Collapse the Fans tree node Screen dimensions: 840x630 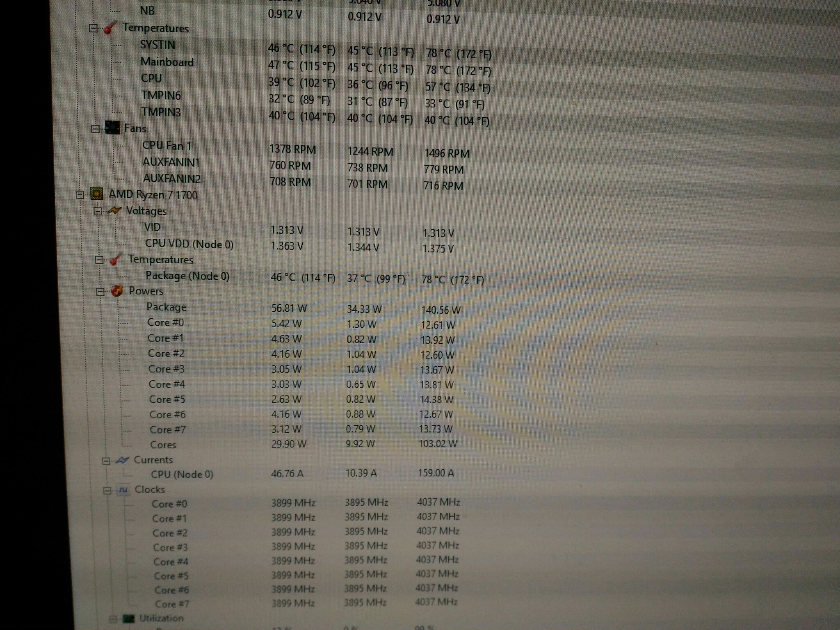click(95, 129)
